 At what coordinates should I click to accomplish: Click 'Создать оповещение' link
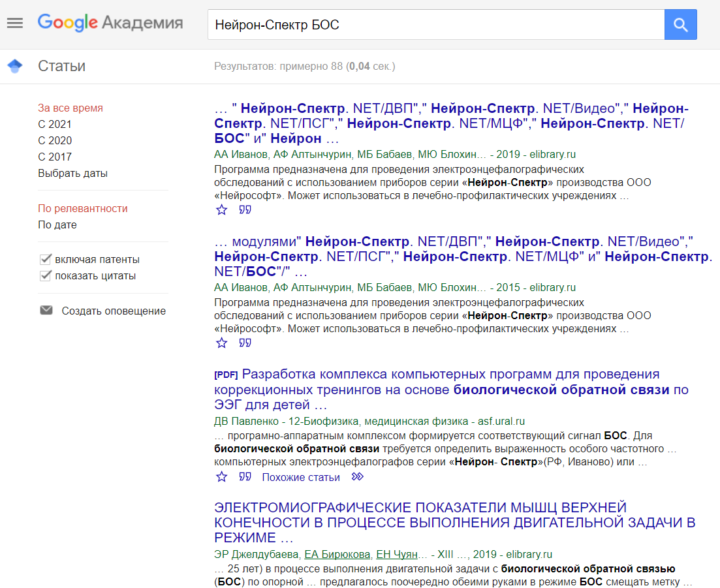click(114, 311)
